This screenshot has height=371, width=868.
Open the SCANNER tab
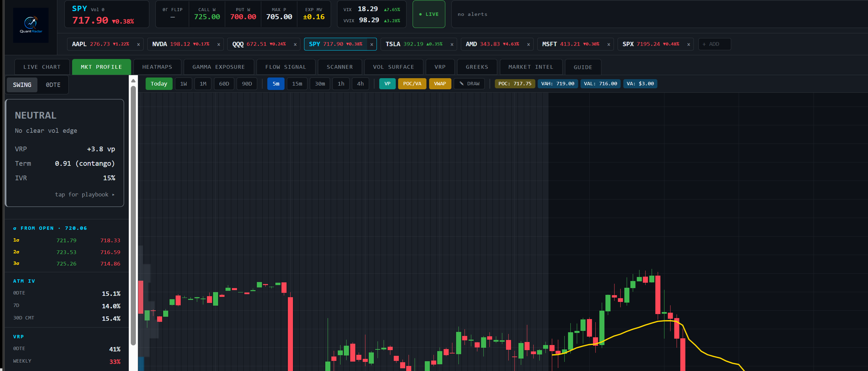click(x=340, y=67)
